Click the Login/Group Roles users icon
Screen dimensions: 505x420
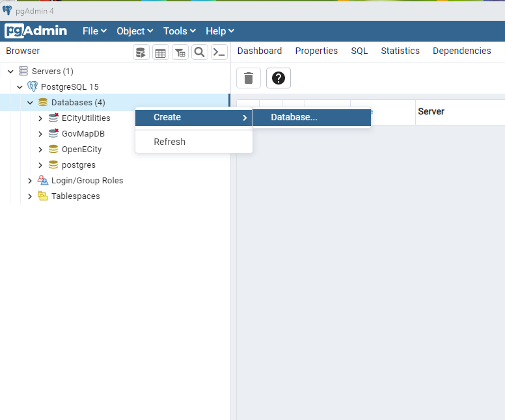(43, 180)
